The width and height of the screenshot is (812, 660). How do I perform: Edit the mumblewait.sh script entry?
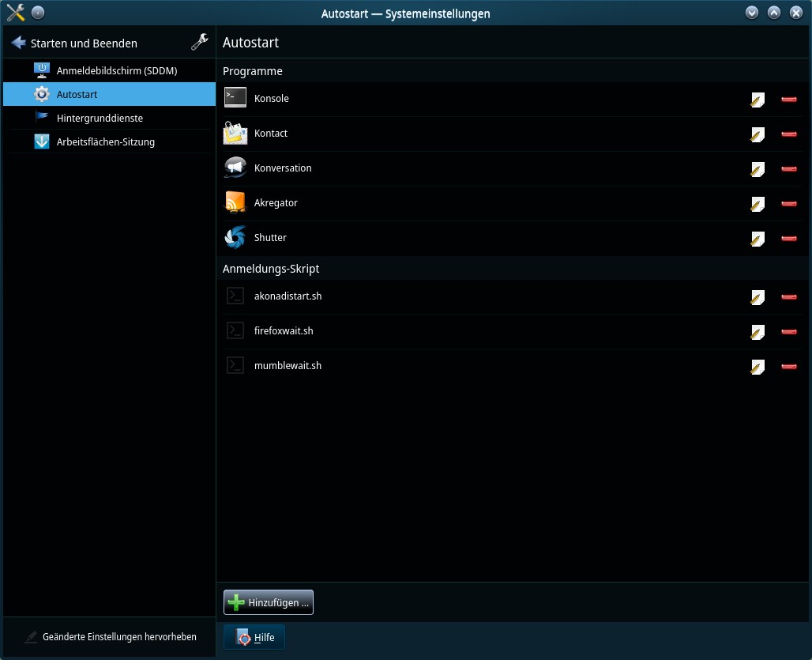tap(757, 366)
